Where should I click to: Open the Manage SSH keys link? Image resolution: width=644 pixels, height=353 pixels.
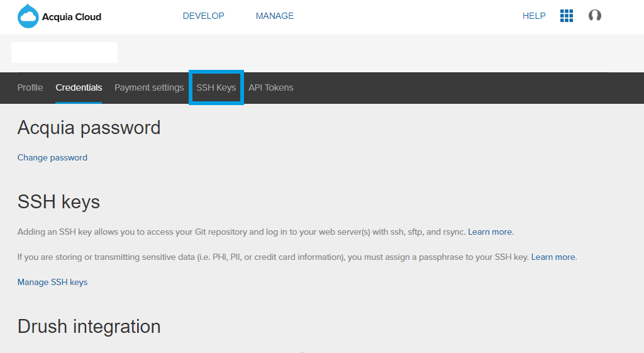52,282
